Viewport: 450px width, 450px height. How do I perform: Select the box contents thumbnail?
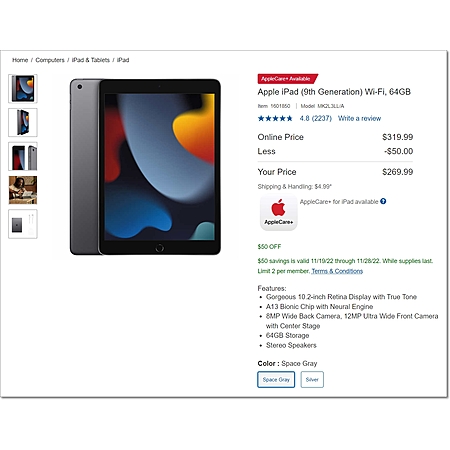(23, 224)
